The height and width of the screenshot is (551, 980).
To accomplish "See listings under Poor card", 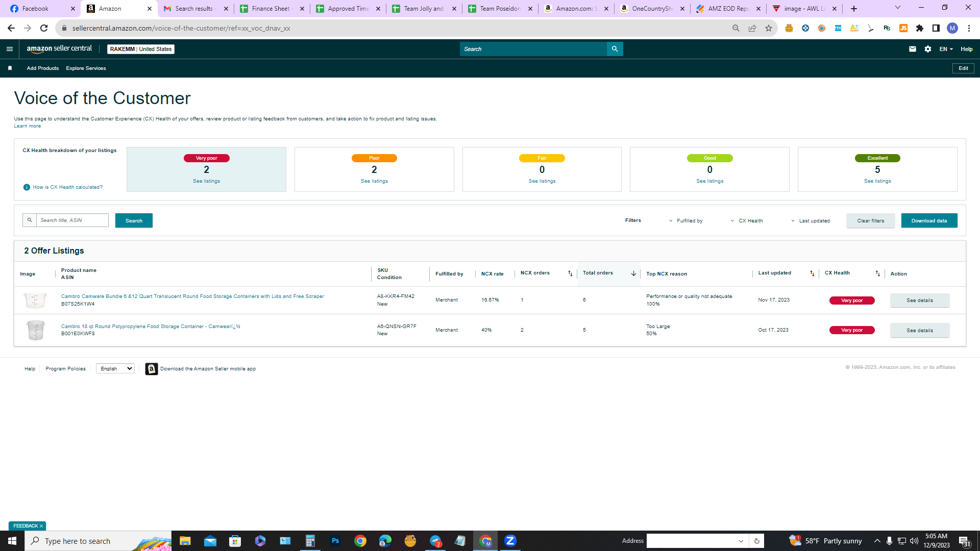I will pos(374,181).
